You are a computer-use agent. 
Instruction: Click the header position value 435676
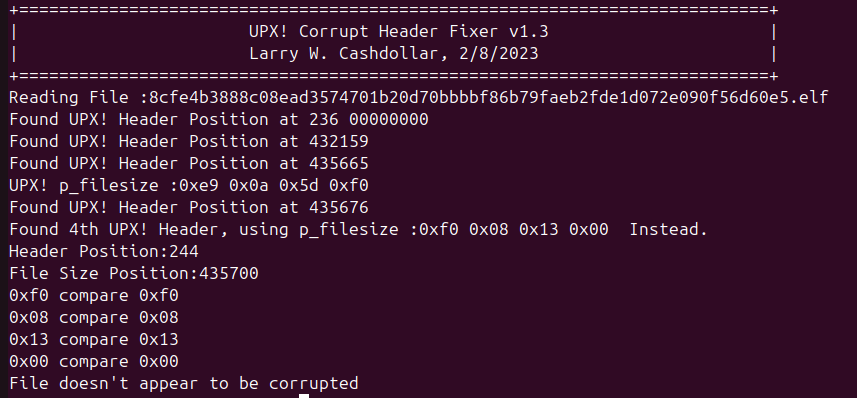coord(339,207)
